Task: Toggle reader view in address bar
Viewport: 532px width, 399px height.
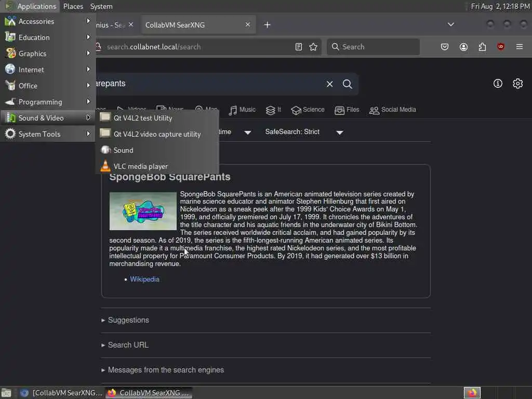Action: pos(298,47)
